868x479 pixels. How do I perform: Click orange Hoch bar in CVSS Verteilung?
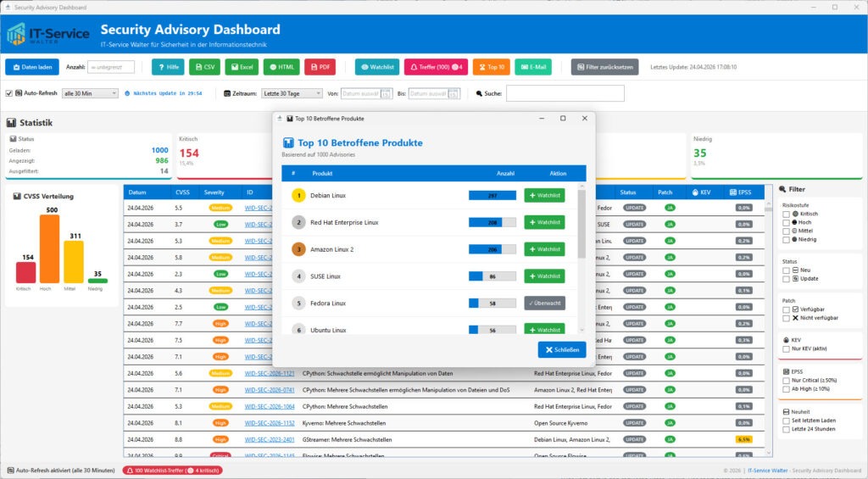pyautogui.click(x=49, y=249)
